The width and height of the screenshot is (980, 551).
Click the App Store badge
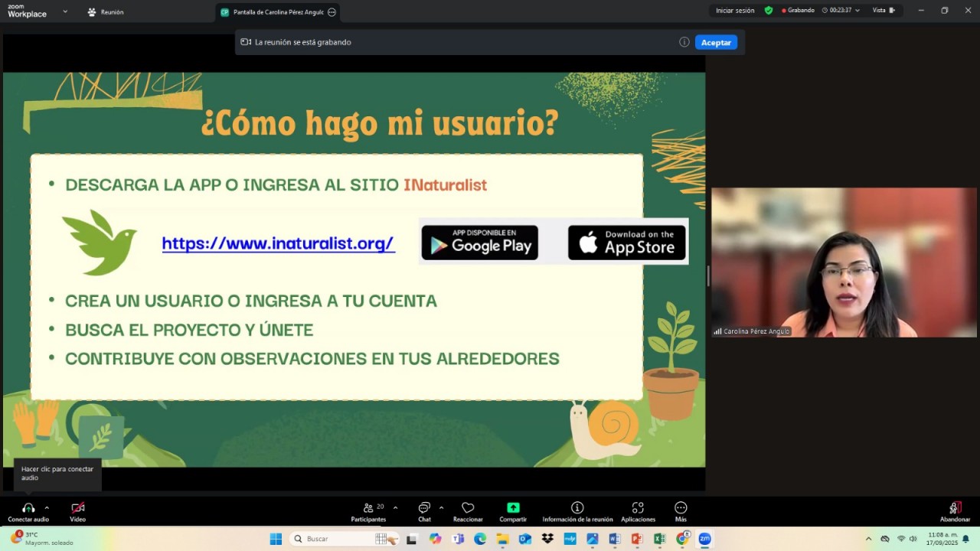coord(627,243)
